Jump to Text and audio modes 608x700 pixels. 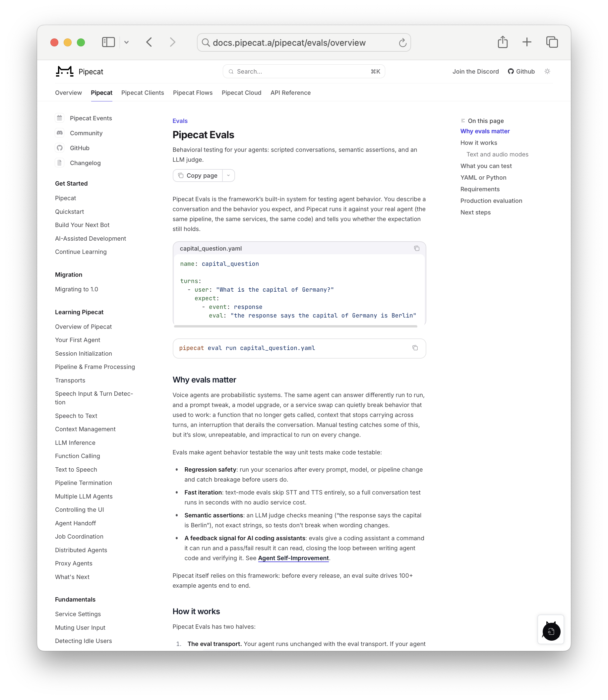point(497,154)
